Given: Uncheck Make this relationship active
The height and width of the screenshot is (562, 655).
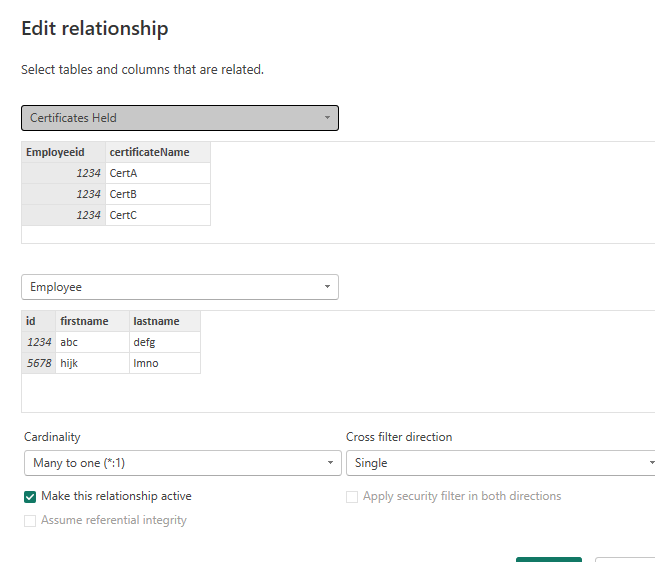Looking at the screenshot, I should click(30, 497).
